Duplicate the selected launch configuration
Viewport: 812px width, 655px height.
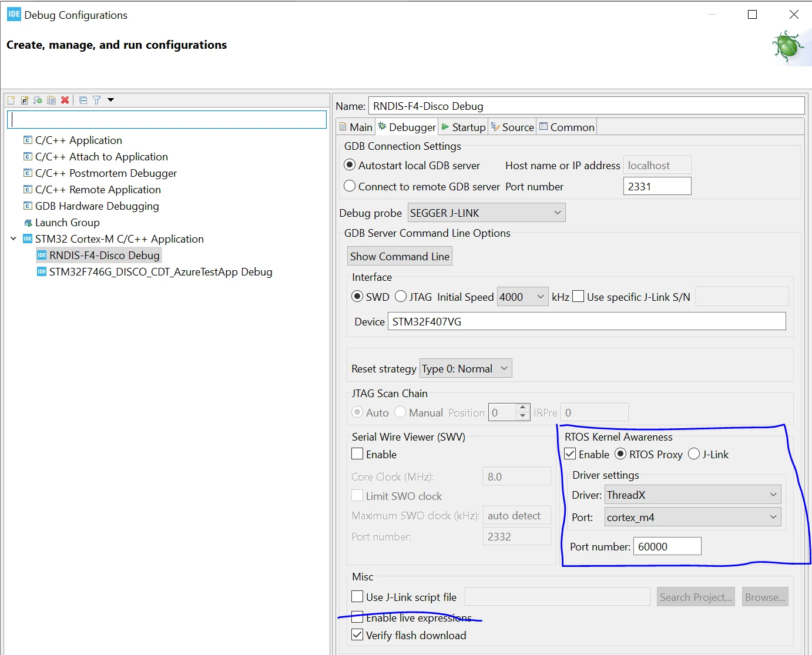tap(51, 100)
